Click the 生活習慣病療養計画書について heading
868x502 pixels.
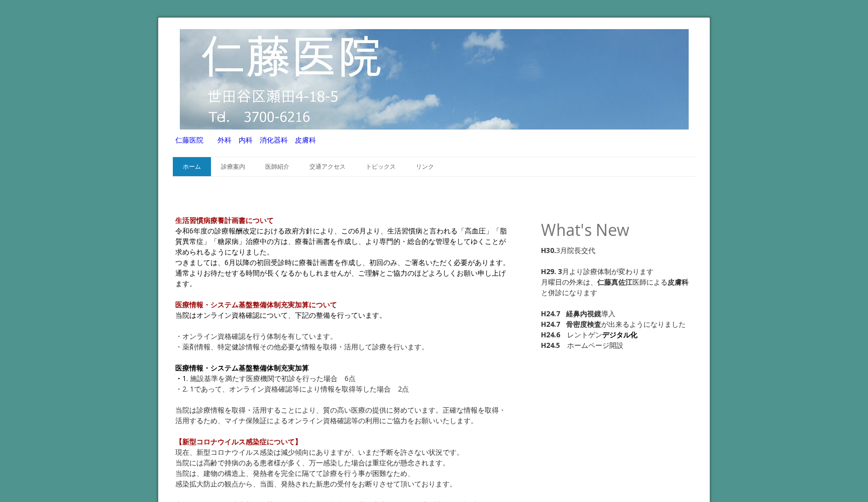(x=224, y=220)
